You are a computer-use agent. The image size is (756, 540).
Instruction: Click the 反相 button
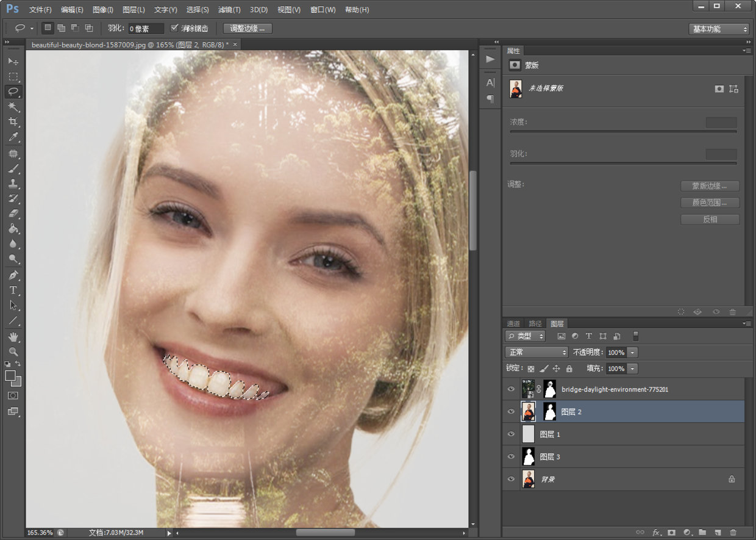(x=710, y=220)
